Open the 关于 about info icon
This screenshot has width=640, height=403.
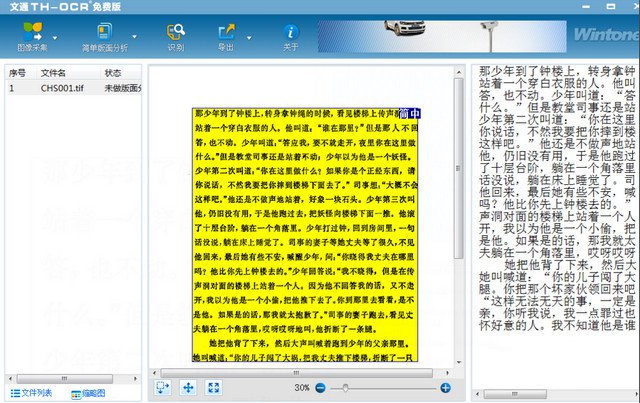pos(291,35)
